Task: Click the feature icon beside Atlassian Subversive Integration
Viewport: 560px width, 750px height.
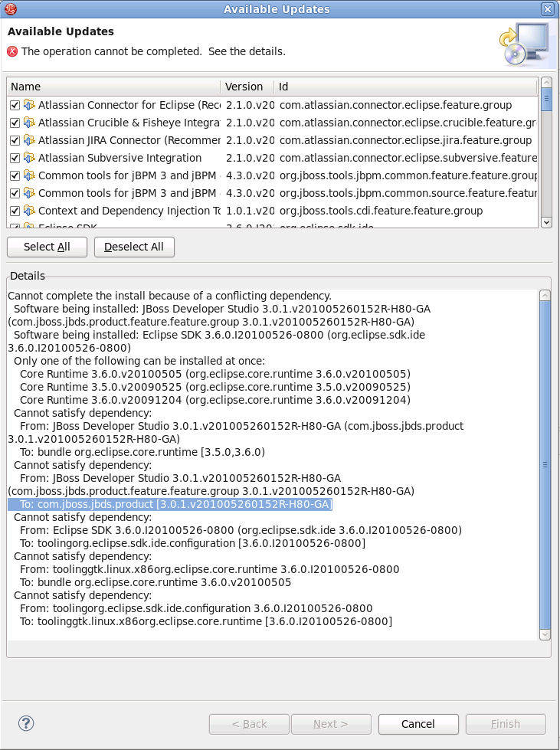Action: click(x=29, y=158)
